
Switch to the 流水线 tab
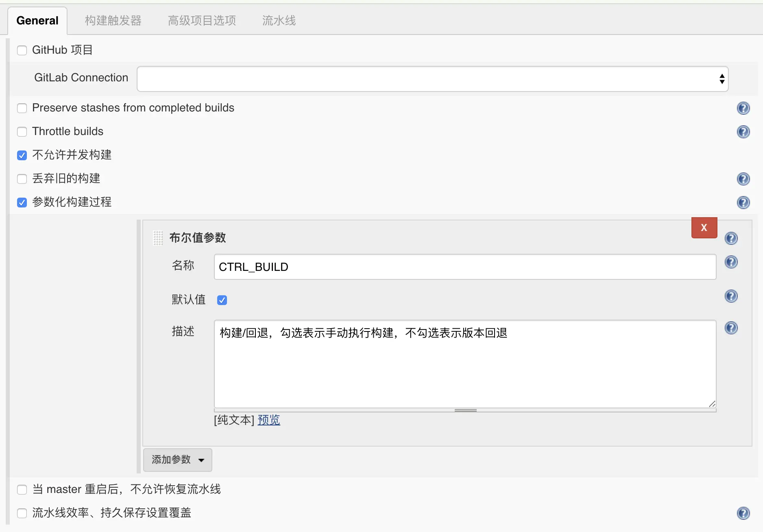pos(279,20)
